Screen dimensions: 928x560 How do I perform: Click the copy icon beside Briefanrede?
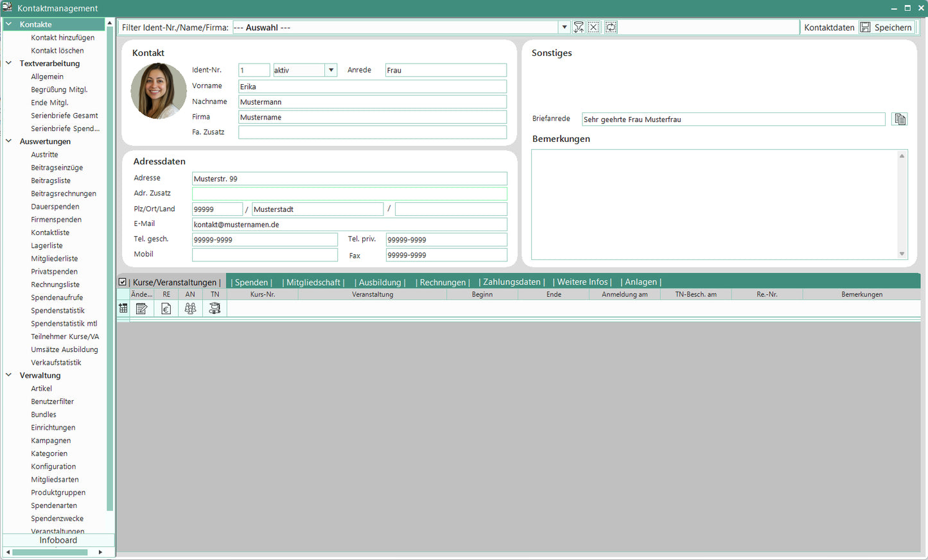pyautogui.click(x=900, y=119)
